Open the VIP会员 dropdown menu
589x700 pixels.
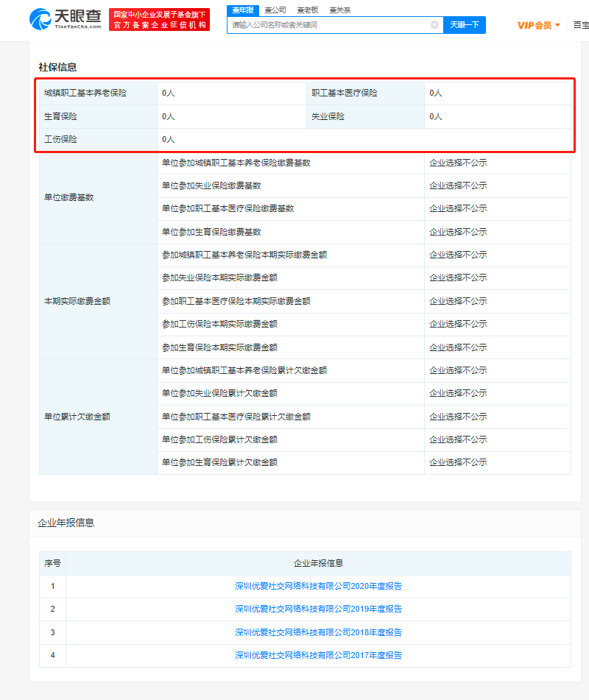click(539, 25)
